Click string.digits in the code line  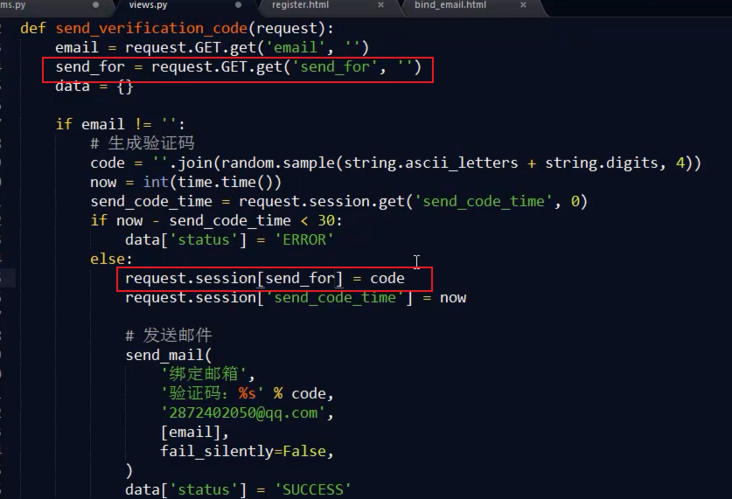click(x=602, y=163)
